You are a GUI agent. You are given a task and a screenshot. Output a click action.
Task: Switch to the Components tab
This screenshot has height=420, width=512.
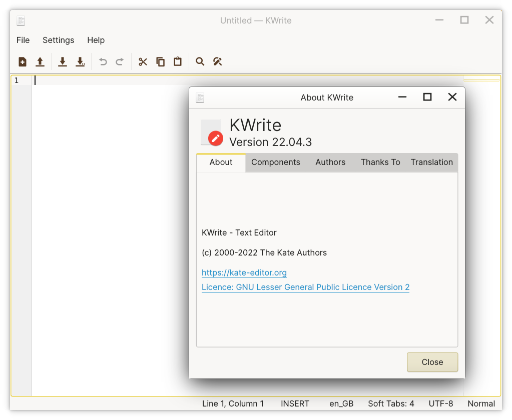276,162
